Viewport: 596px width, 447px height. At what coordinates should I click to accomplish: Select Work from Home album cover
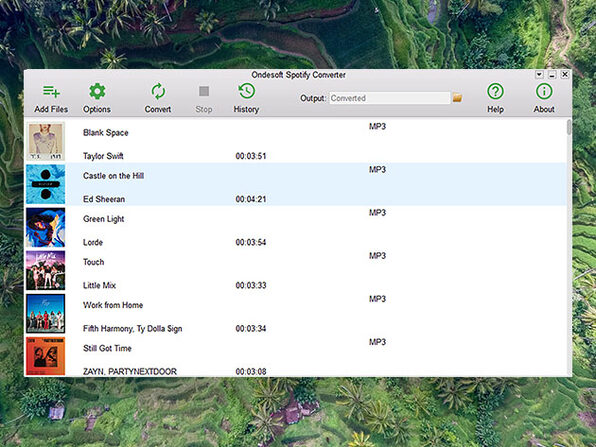pos(46,314)
